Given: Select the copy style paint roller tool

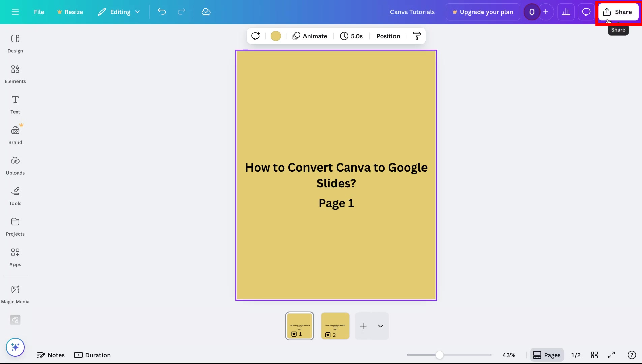Looking at the screenshot, I should [417, 36].
